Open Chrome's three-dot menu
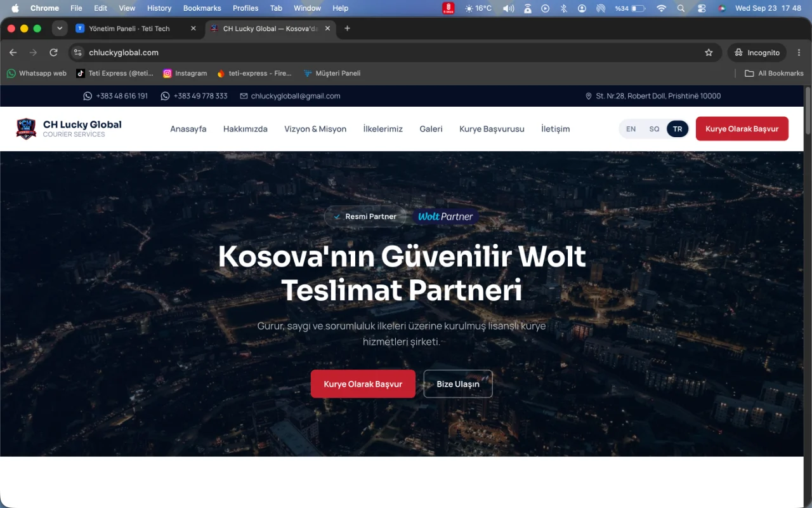Image resolution: width=812 pixels, height=508 pixels. (x=797, y=53)
